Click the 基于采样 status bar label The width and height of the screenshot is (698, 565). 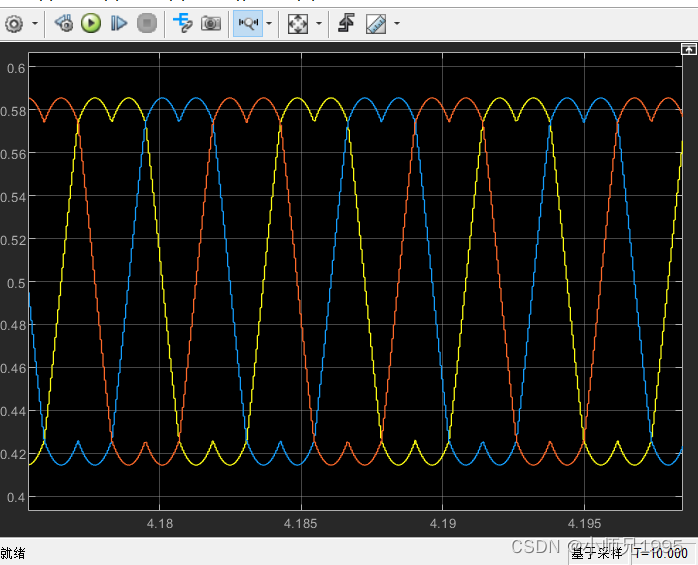click(596, 553)
